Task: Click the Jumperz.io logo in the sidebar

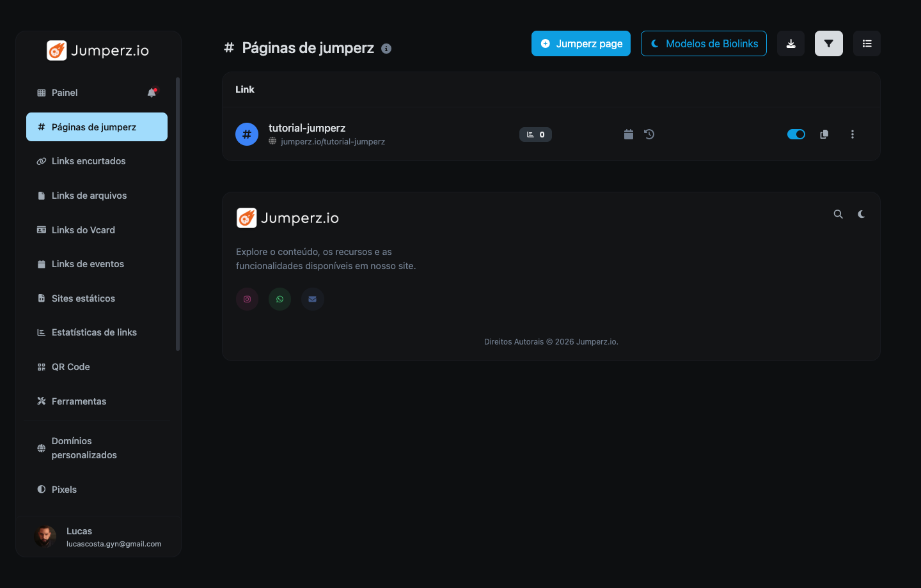Action: [98, 50]
